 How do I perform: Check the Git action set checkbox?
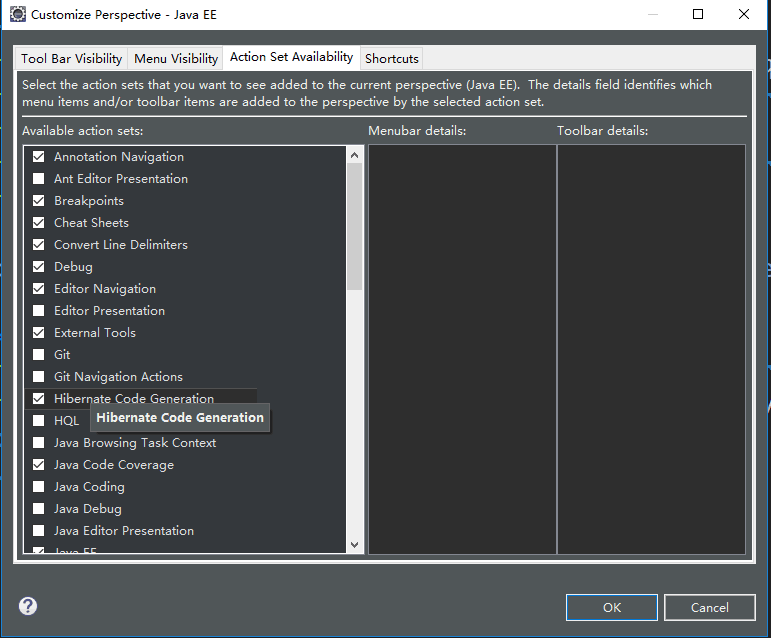click(x=39, y=355)
